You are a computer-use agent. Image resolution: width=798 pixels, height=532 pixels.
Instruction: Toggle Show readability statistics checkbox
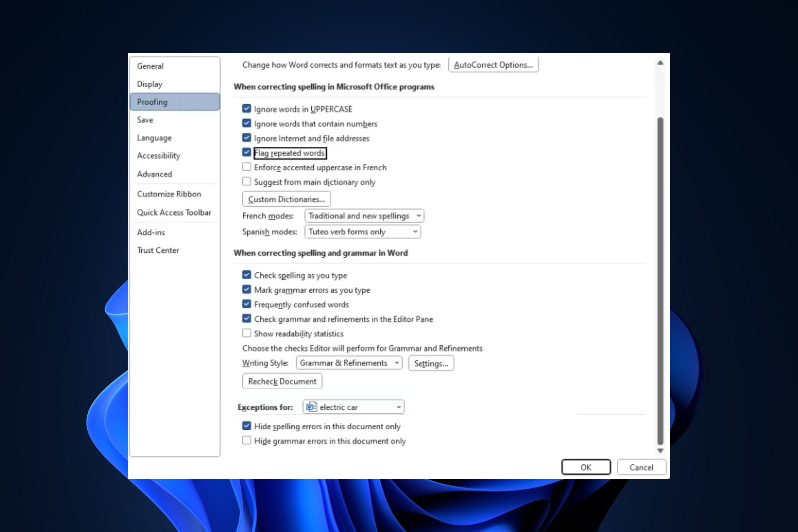tap(246, 333)
